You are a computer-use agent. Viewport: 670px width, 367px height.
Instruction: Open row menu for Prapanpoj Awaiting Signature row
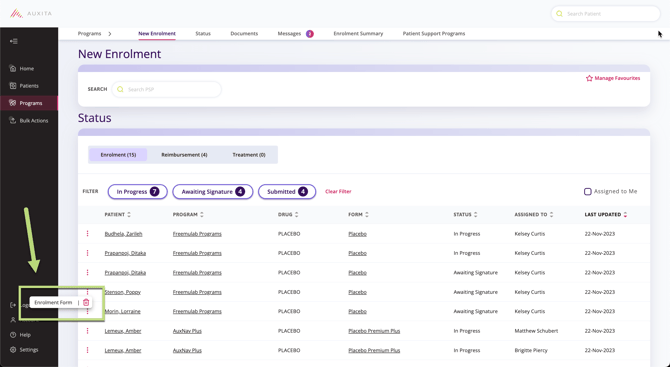[x=88, y=273]
